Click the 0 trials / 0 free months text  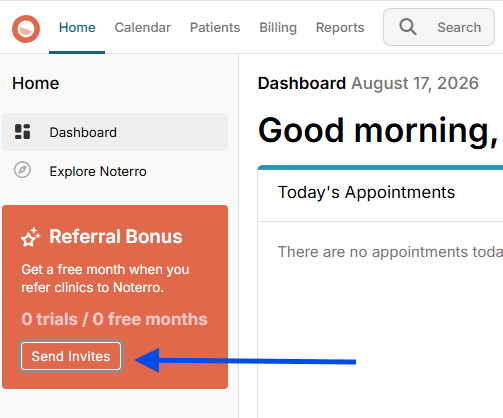tap(114, 319)
